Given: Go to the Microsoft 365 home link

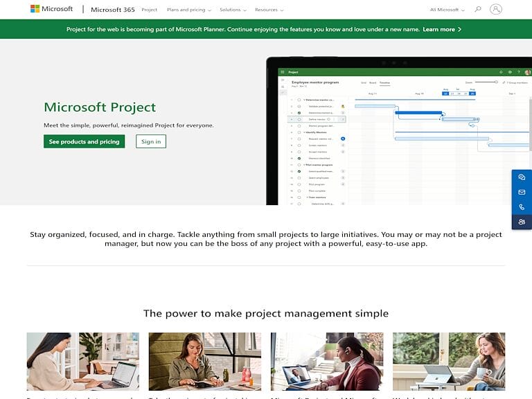Looking at the screenshot, I should (112, 10).
